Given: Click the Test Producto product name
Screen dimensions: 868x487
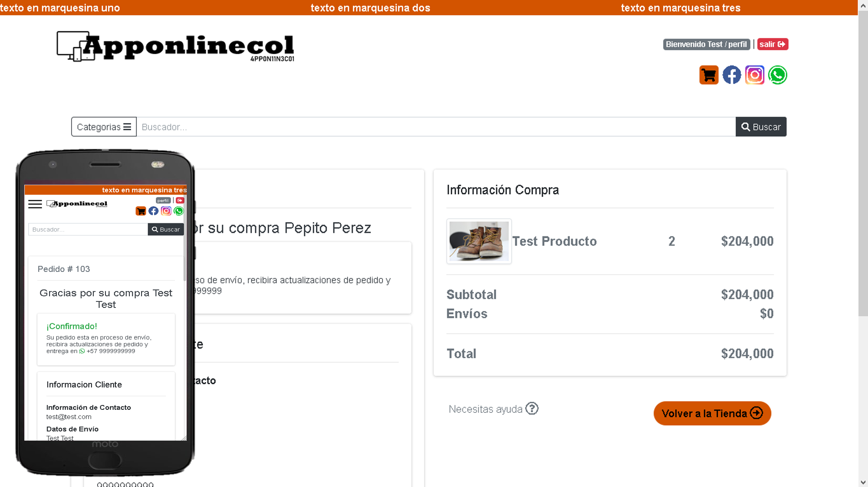Looking at the screenshot, I should pyautogui.click(x=555, y=241).
